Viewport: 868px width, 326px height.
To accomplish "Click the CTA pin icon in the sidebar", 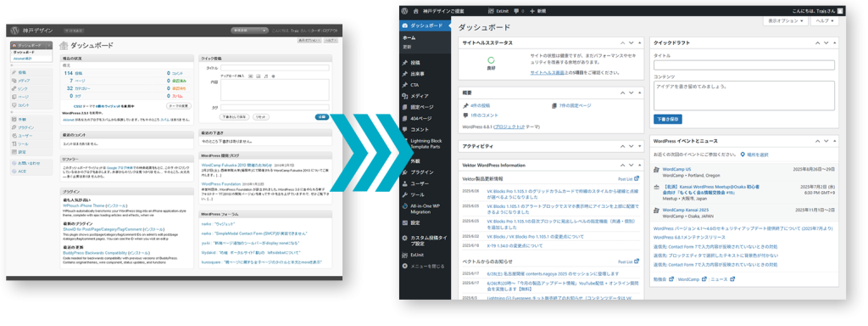I will 405,85.
